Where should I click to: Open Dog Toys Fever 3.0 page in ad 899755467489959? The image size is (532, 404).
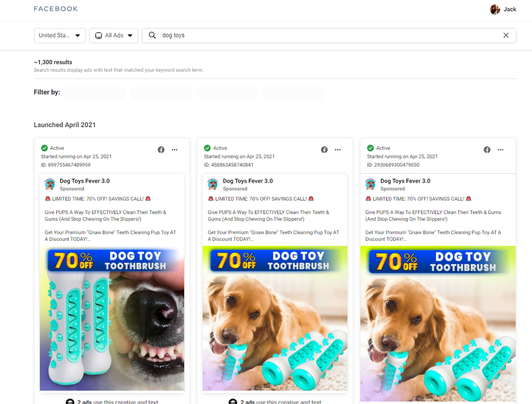point(85,181)
